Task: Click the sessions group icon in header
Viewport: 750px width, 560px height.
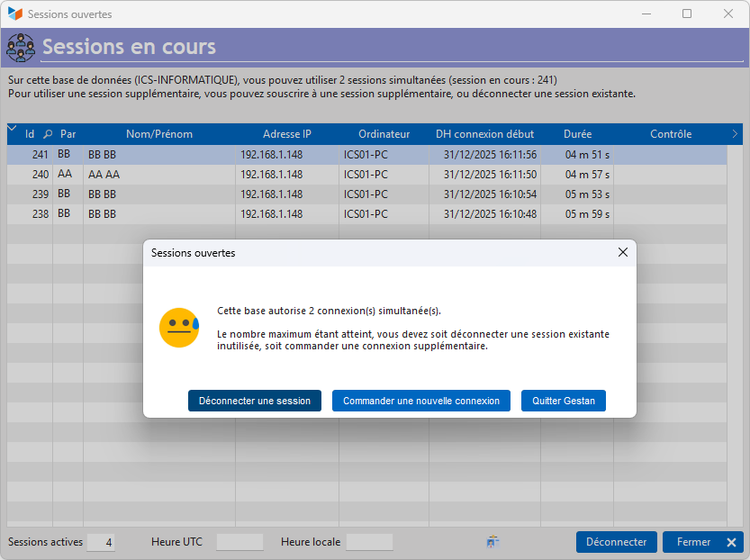Action: (20, 47)
